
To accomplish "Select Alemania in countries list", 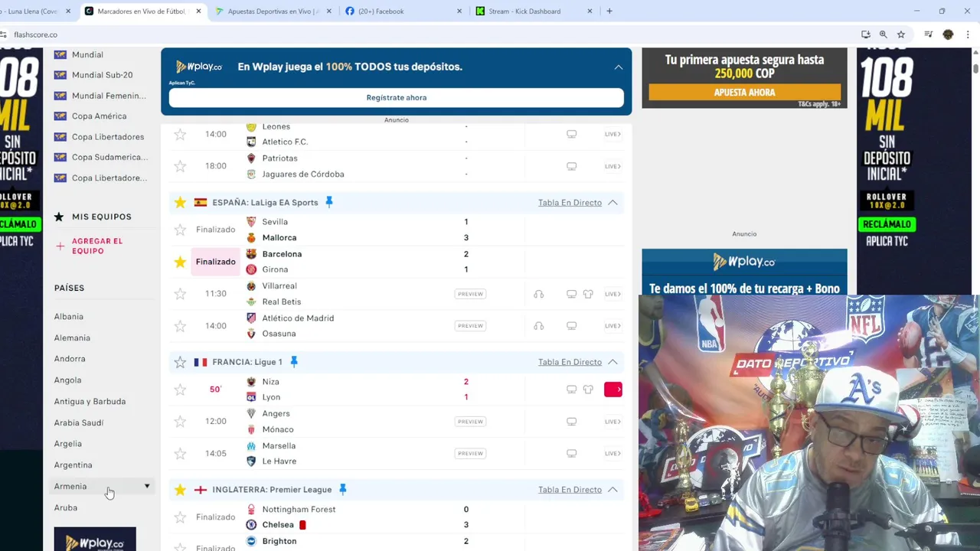I will point(72,338).
